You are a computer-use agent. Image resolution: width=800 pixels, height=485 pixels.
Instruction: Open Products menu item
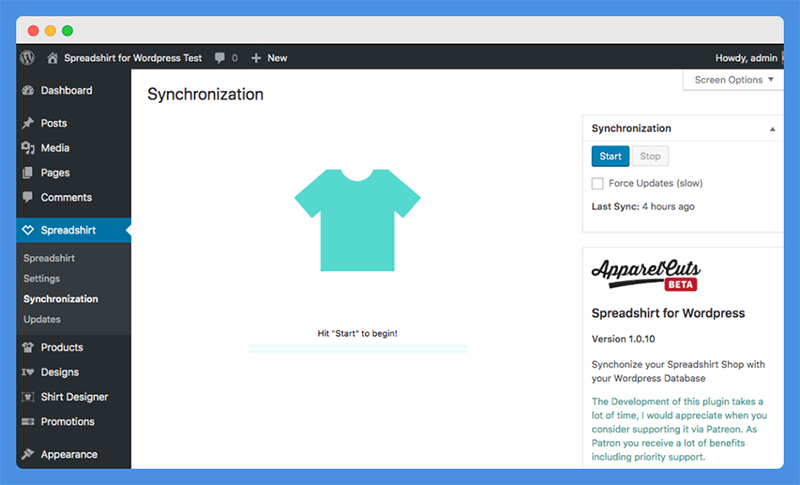(62, 347)
